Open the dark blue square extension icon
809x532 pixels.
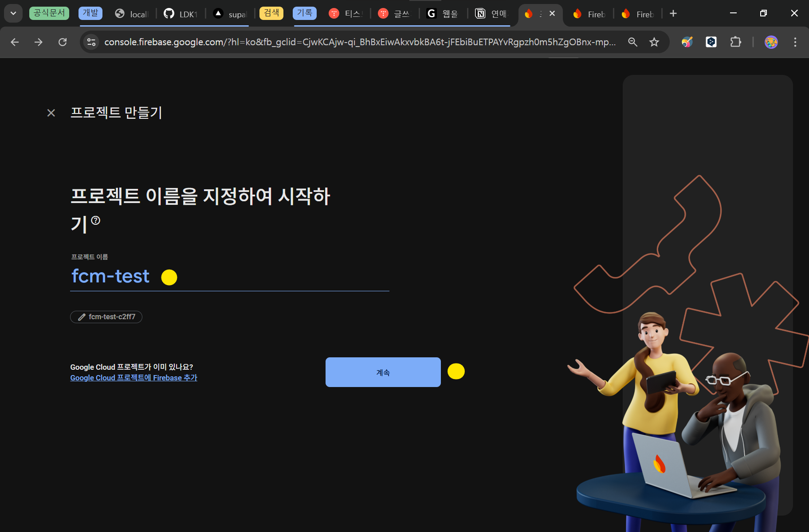[x=711, y=42]
